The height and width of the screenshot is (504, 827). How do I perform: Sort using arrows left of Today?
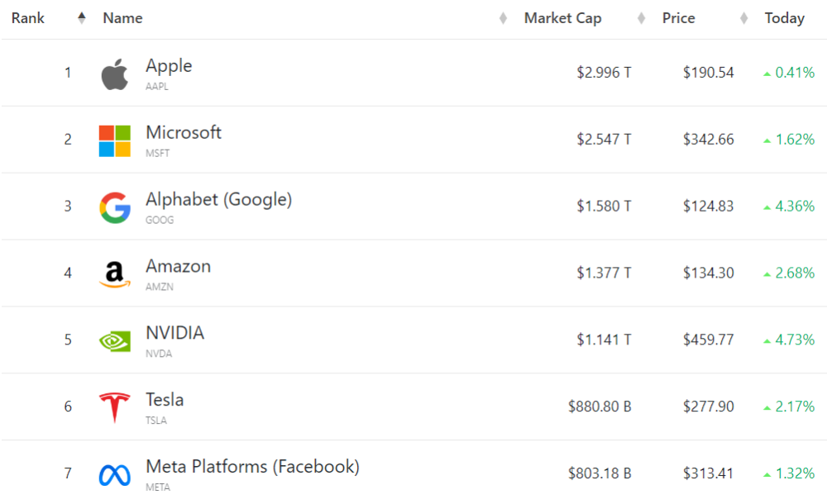(x=744, y=18)
